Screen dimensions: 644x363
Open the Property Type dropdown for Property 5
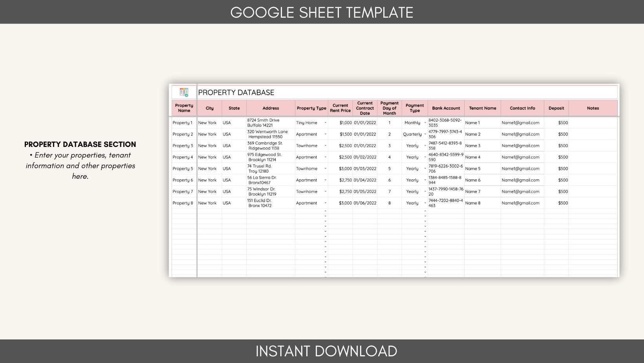pos(325,169)
